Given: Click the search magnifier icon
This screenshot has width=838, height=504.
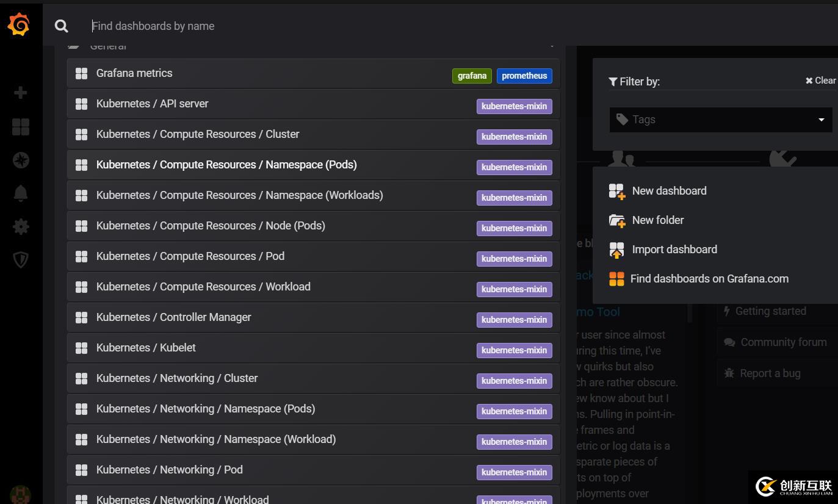Looking at the screenshot, I should click(61, 26).
